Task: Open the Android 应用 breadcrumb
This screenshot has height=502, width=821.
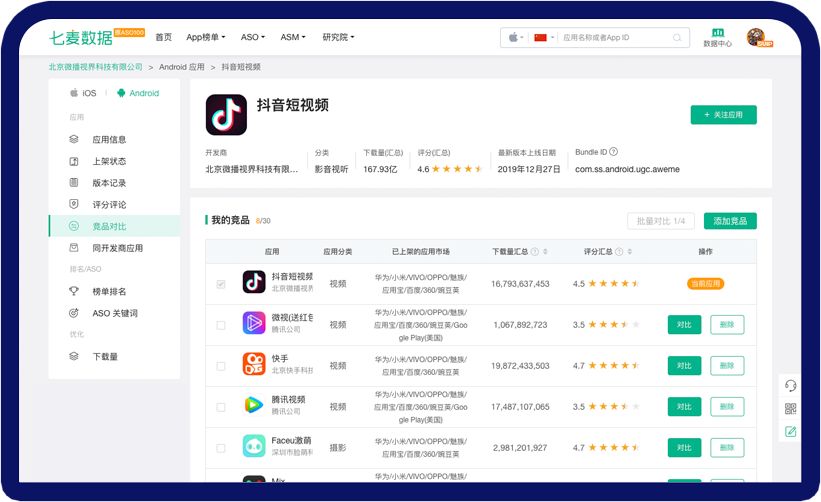Action: 182,67
